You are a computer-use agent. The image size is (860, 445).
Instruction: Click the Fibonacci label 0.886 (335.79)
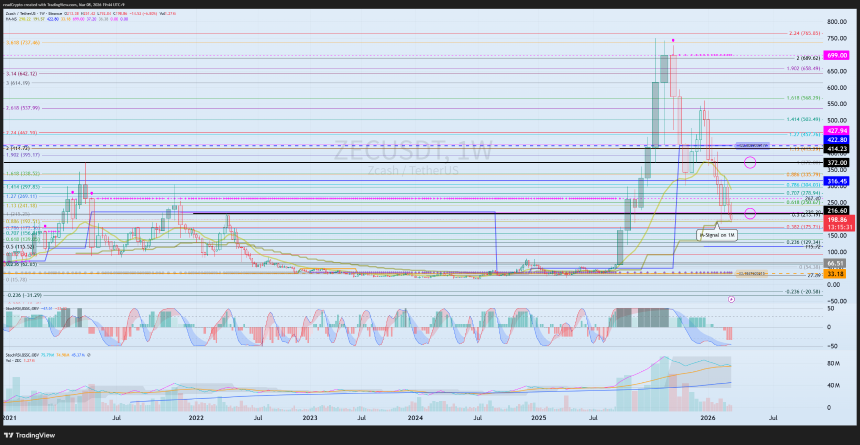click(x=803, y=174)
